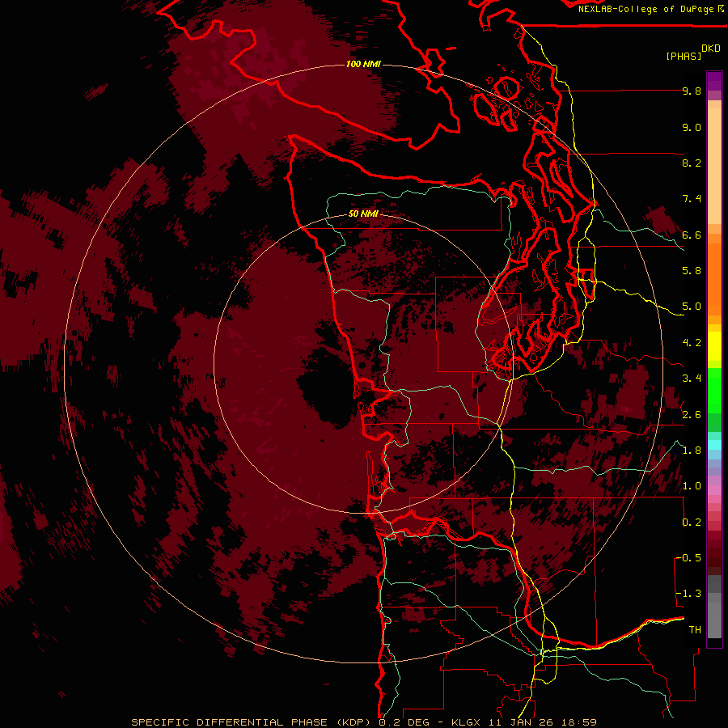Click the 9.0 legend value
728x728 pixels.
coord(692,127)
